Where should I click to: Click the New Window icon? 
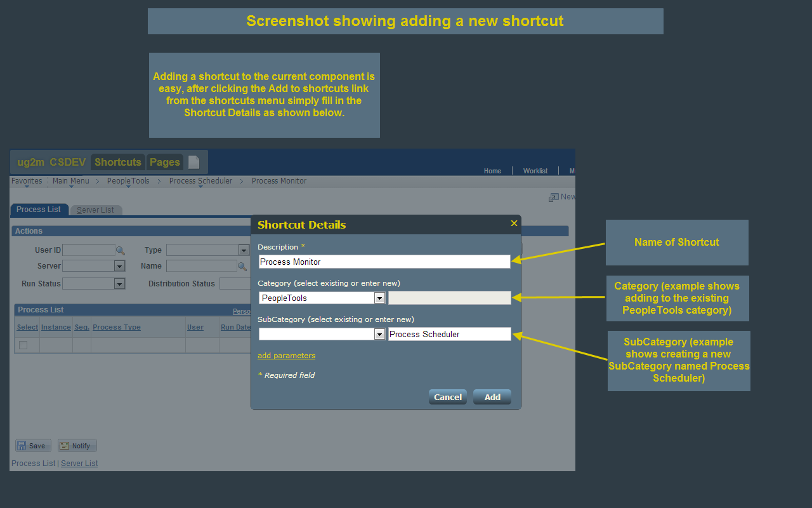(x=554, y=197)
